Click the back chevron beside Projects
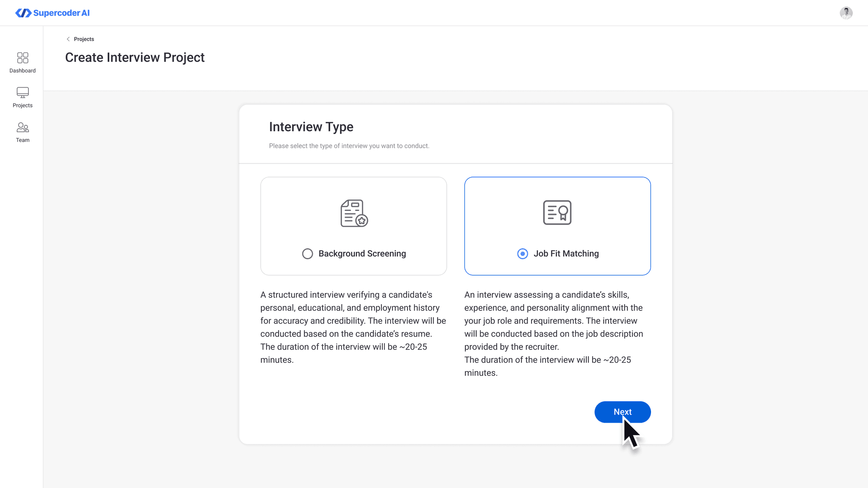 coord(68,39)
